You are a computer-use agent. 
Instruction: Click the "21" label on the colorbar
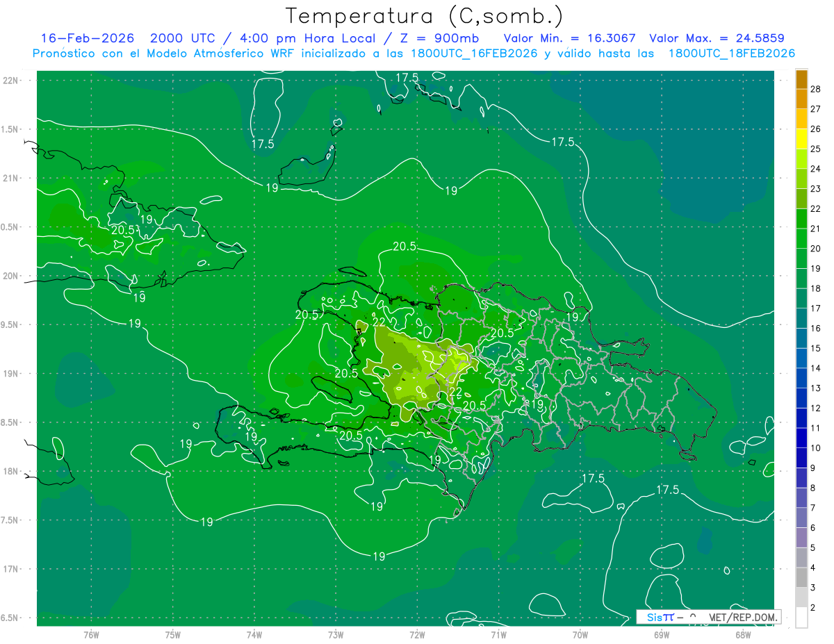[x=816, y=229]
